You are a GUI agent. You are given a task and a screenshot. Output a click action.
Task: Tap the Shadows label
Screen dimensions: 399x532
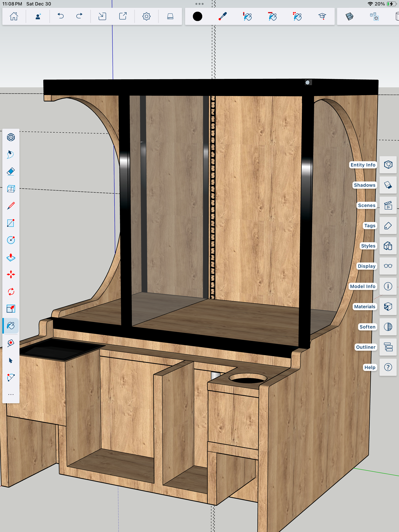point(364,185)
